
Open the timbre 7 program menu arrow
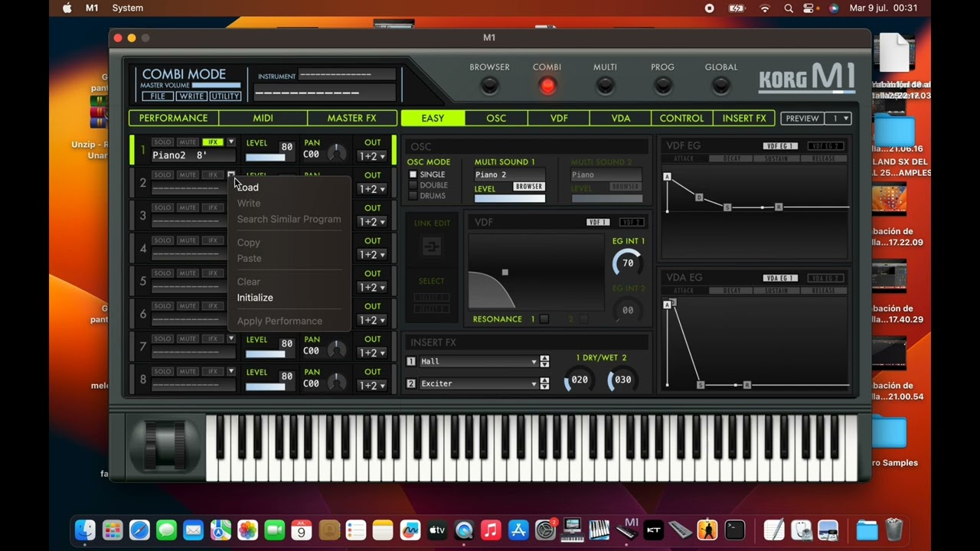point(230,339)
